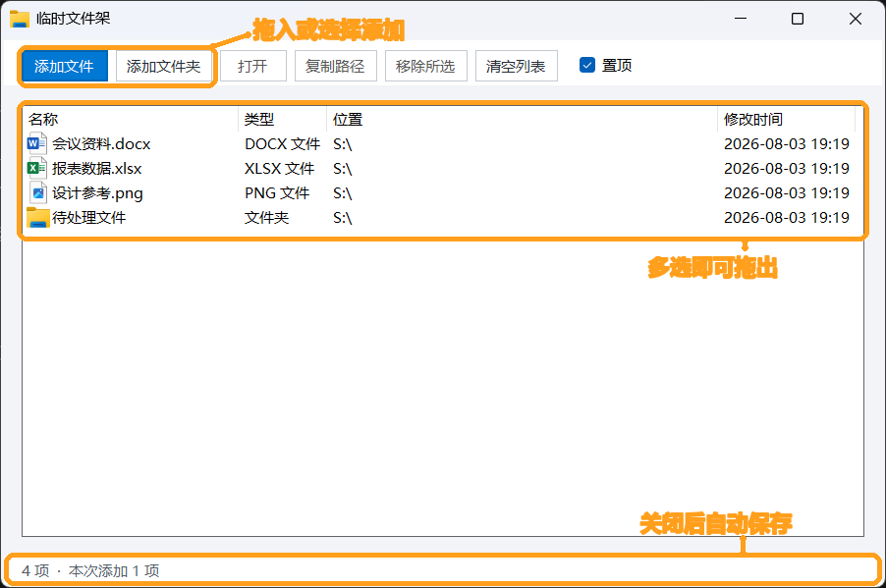
Task: Click the modified time of 报表数据.xlsx
Action: pyautogui.click(x=787, y=168)
